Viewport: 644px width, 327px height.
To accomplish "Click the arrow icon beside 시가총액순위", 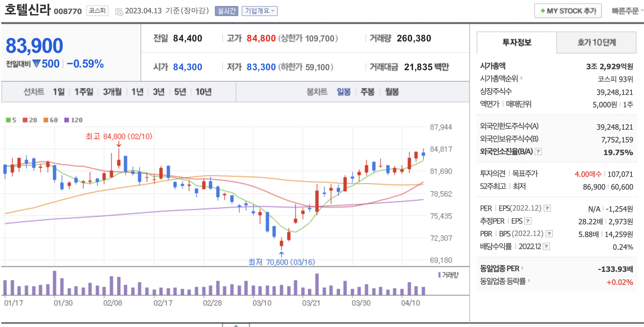I will pyautogui.click(x=521, y=78).
